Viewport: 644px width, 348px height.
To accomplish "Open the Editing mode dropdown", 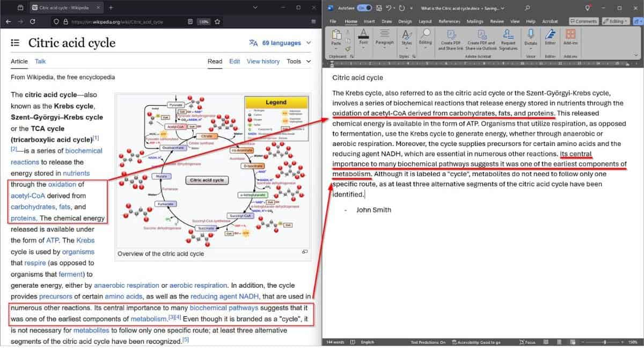I will (x=616, y=21).
